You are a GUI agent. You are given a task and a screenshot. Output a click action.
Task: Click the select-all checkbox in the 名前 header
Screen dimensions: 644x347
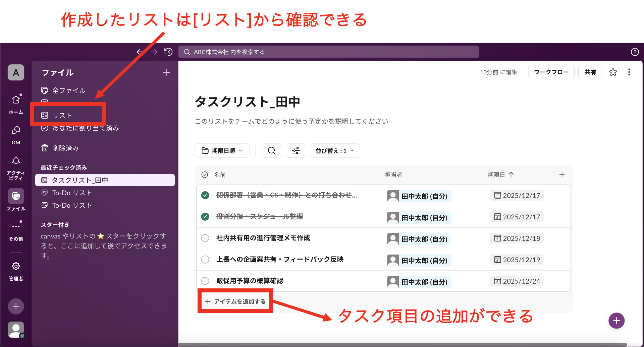pyautogui.click(x=205, y=175)
